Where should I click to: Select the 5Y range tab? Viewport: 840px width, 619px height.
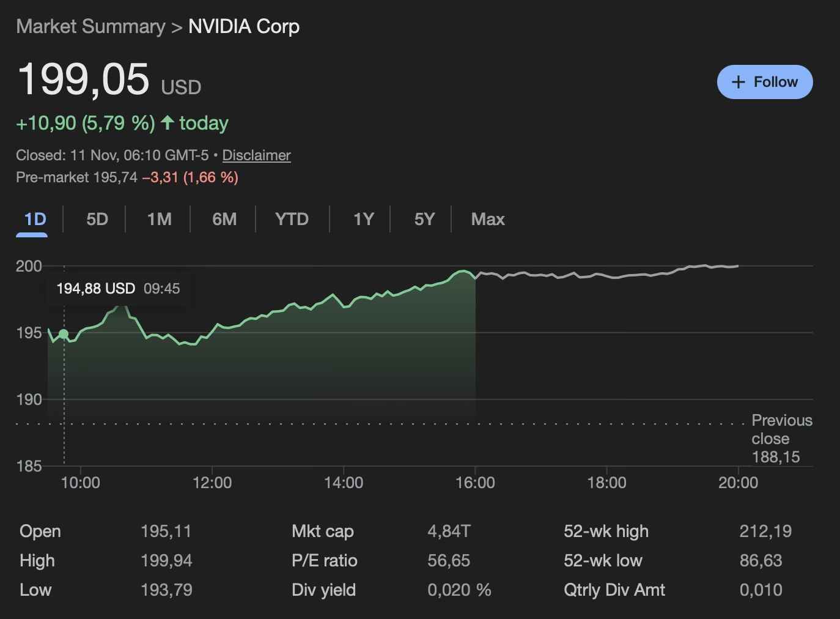tap(424, 219)
